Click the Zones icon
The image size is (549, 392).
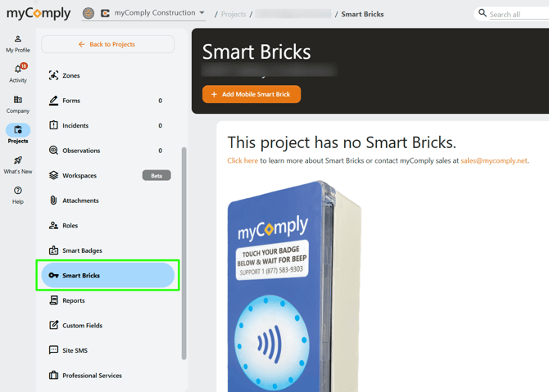click(53, 75)
